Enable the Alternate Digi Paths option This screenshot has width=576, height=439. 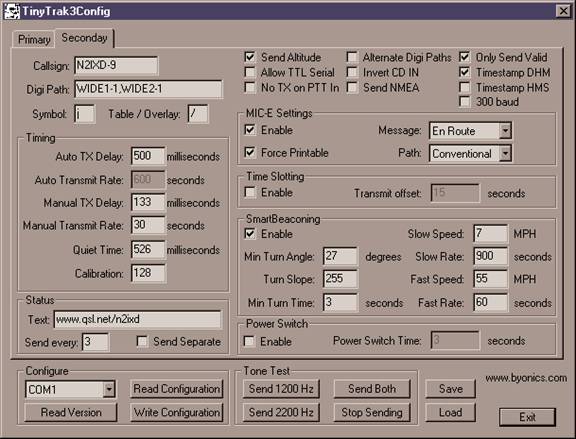pyautogui.click(x=352, y=57)
